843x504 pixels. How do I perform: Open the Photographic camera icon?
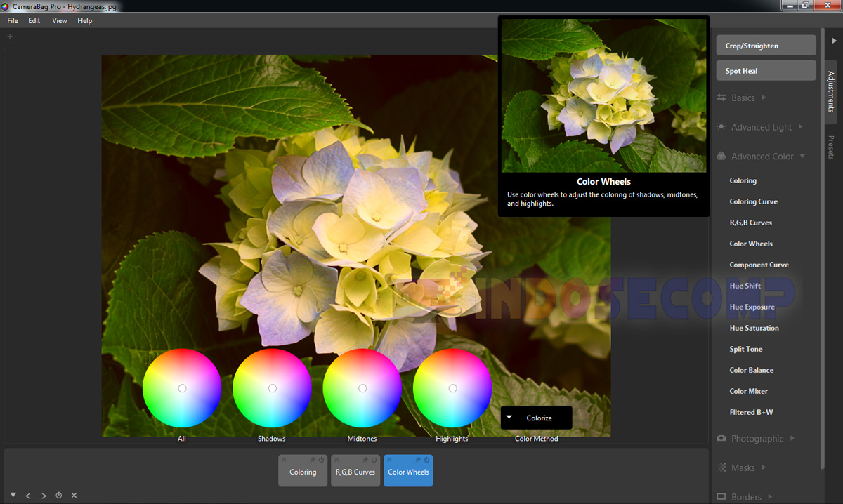point(721,438)
